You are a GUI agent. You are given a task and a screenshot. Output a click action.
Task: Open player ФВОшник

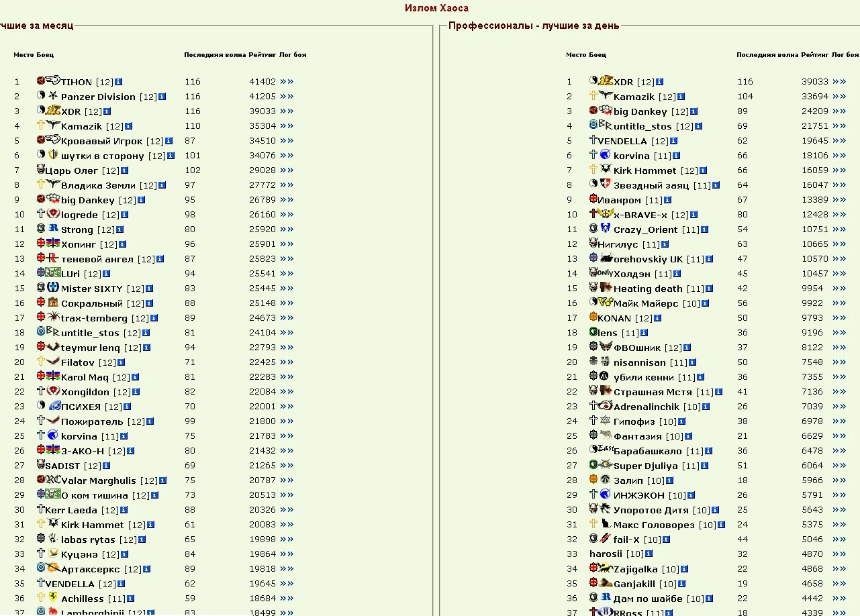(637, 348)
